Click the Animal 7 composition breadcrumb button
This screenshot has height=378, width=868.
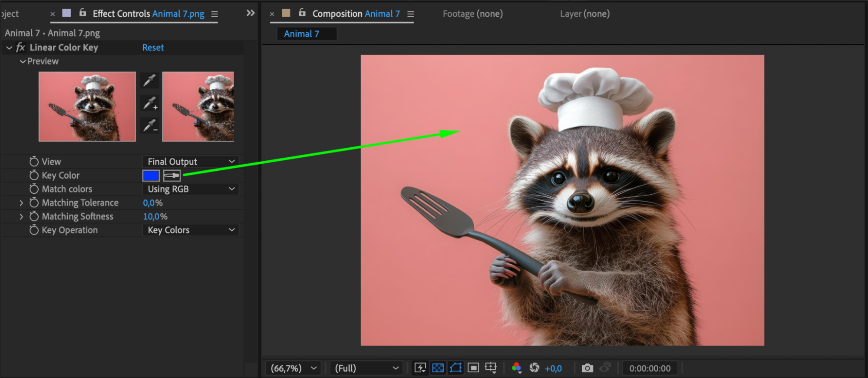(302, 34)
